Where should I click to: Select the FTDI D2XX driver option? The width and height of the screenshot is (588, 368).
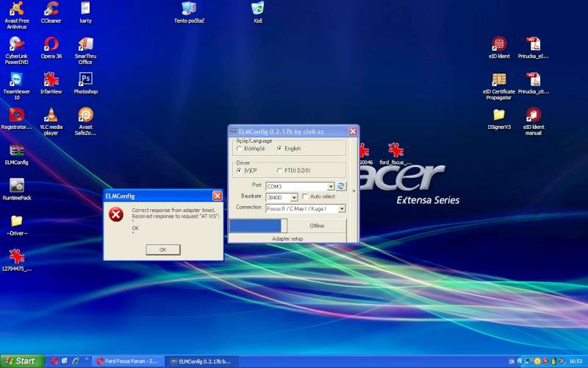click(279, 171)
